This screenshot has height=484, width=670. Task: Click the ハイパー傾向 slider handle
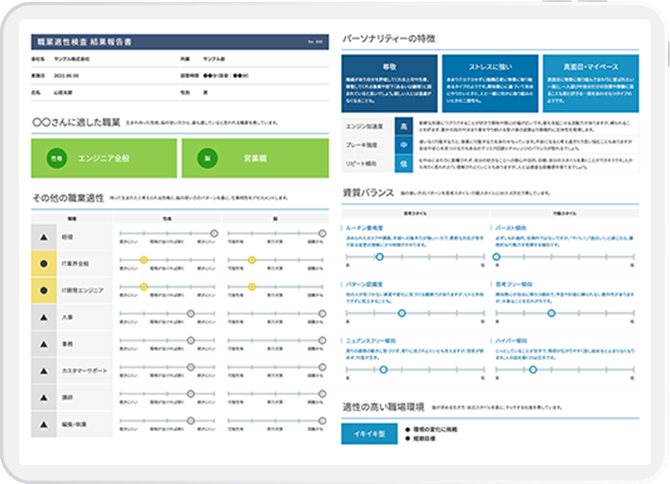533,370
